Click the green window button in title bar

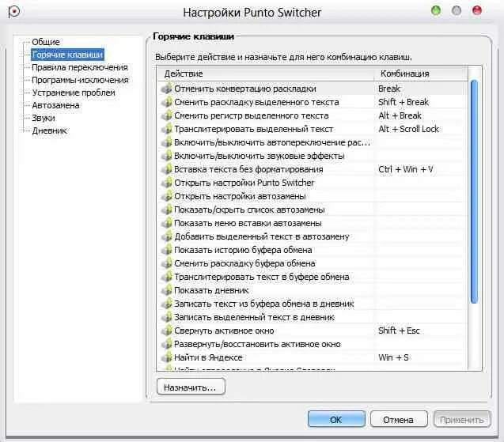[436, 10]
